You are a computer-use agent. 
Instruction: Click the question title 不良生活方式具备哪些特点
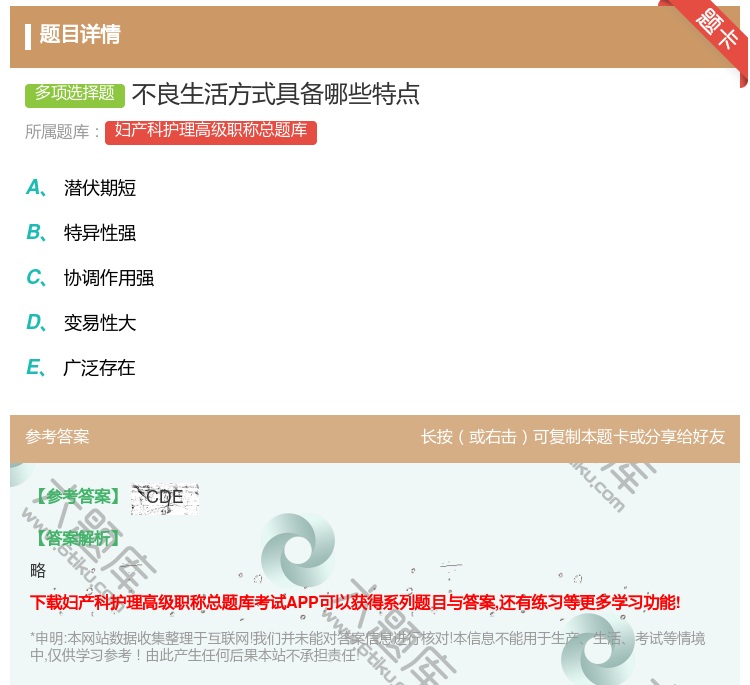pos(276,94)
